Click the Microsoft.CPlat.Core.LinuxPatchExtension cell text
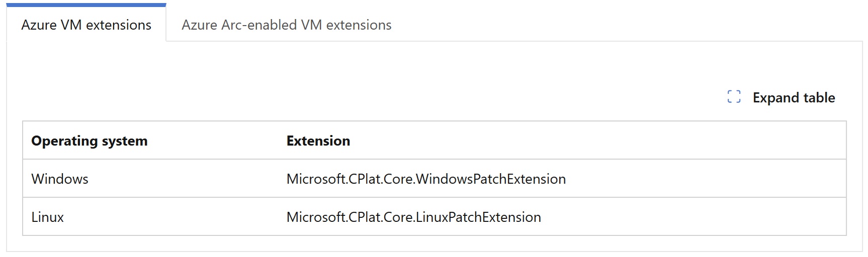This screenshot has width=868, height=257. tap(414, 217)
